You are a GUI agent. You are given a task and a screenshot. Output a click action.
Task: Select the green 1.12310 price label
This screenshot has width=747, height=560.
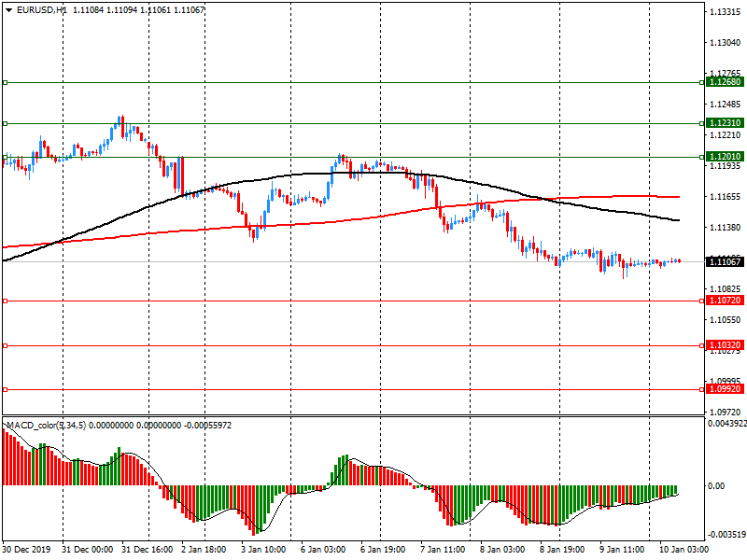coord(725,123)
